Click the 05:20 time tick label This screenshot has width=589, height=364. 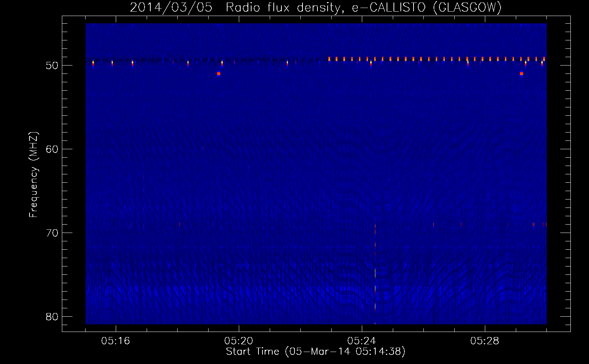(239, 341)
